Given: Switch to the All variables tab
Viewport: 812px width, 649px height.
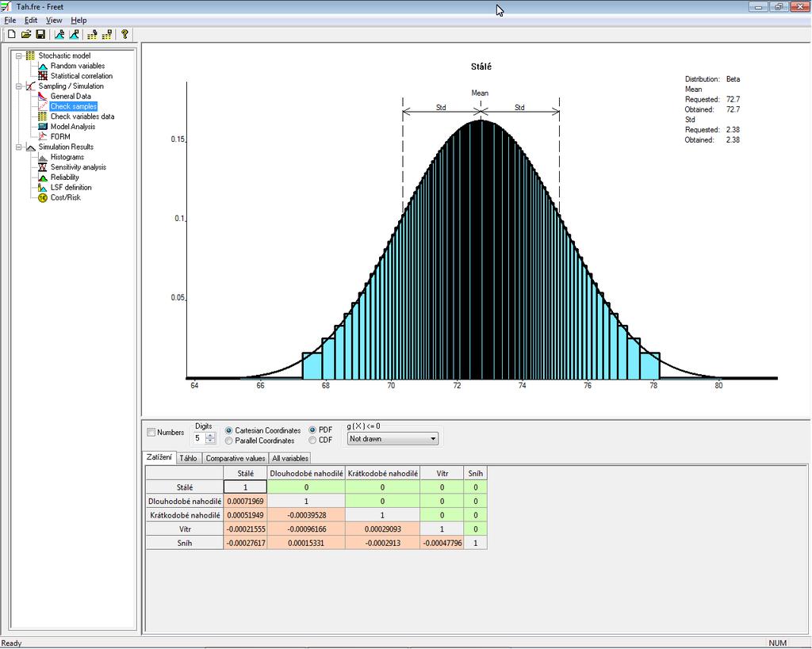Looking at the screenshot, I should coord(290,459).
